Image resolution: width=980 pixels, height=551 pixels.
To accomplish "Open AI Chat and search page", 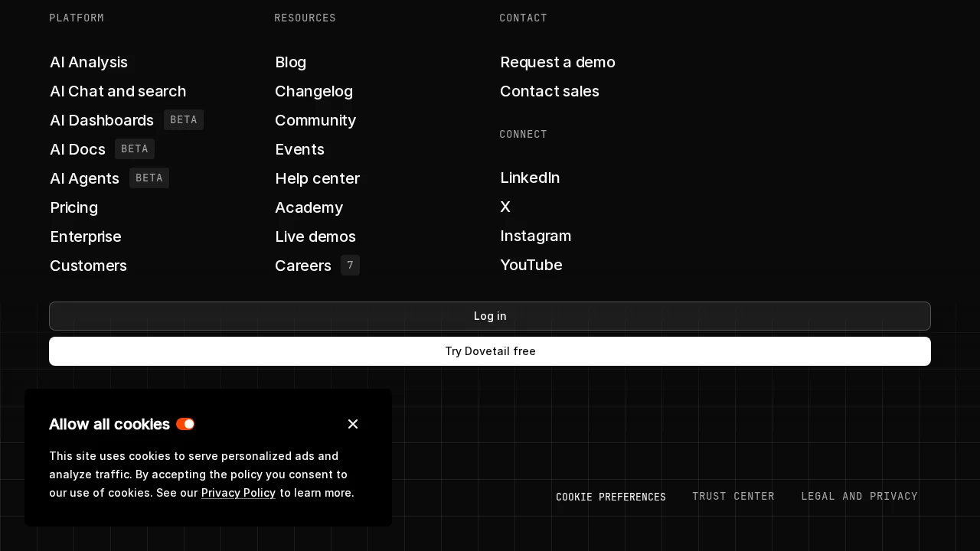I will point(118,91).
